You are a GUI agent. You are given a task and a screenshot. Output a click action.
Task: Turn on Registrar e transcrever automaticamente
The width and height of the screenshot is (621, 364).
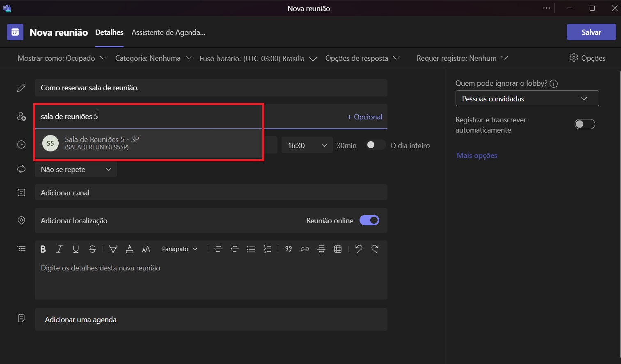point(584,124)
